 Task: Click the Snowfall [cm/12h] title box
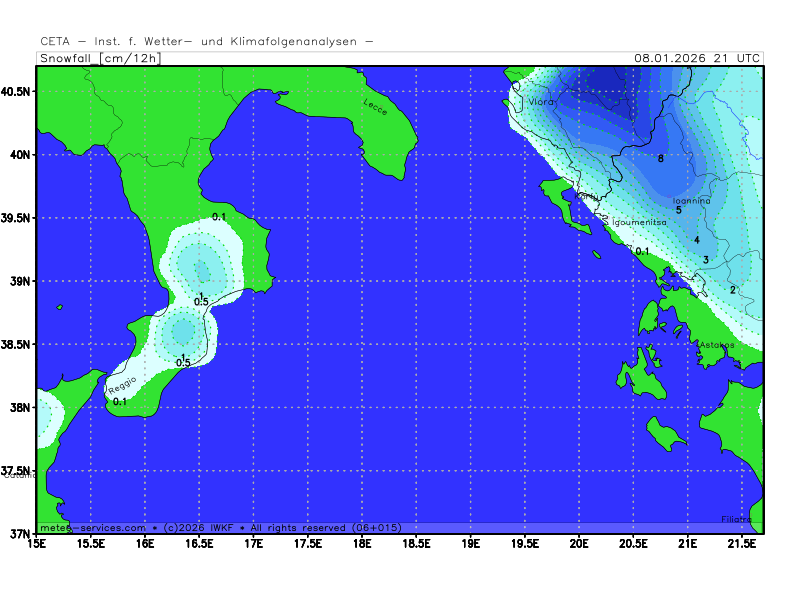pos(99,58)
